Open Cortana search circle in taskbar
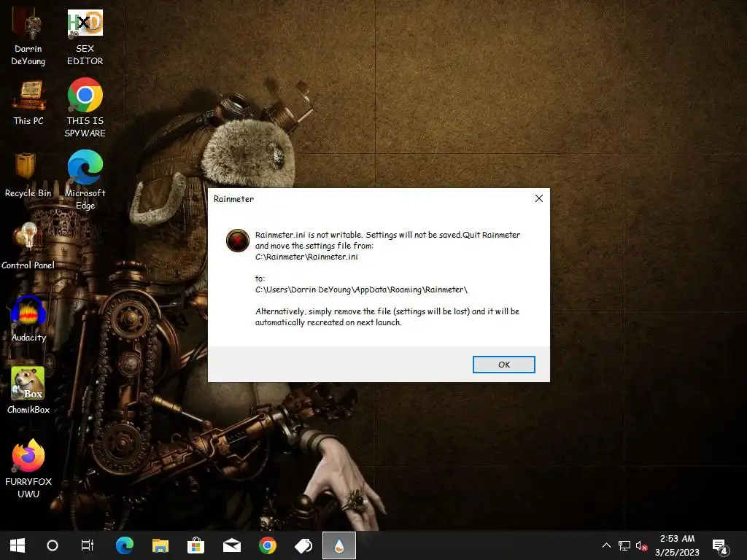This screenshot has height=560, width=747. [x=53, y=545]
